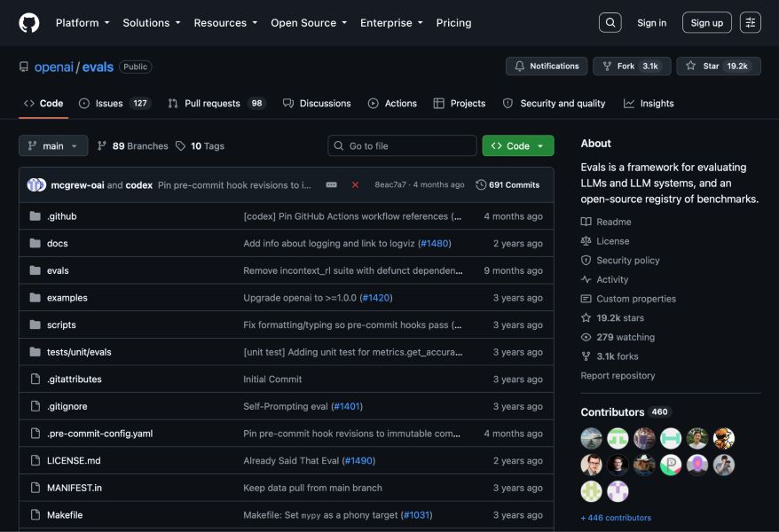This screenshot has width=779, height=532.
Task: Click the eye icon next to 279 watching
Action: click(586, 338)
